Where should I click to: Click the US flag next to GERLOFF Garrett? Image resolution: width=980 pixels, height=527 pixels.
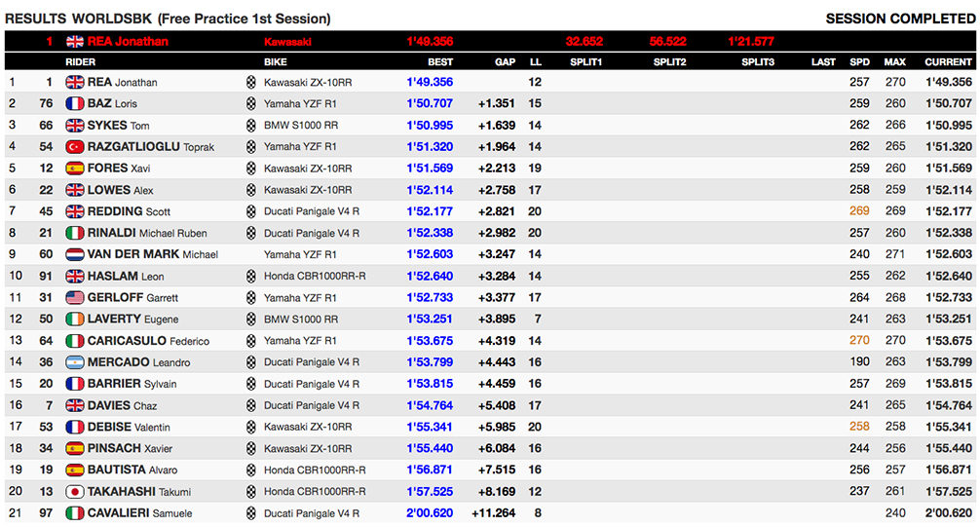75,297
